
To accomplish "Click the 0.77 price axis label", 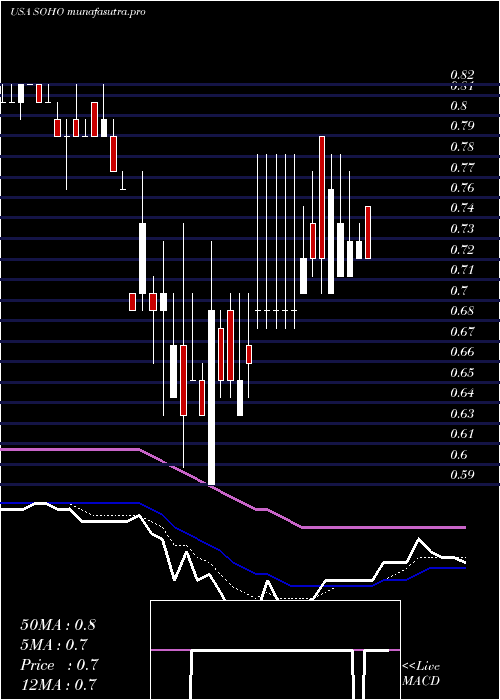I will [x=462, y=168].
